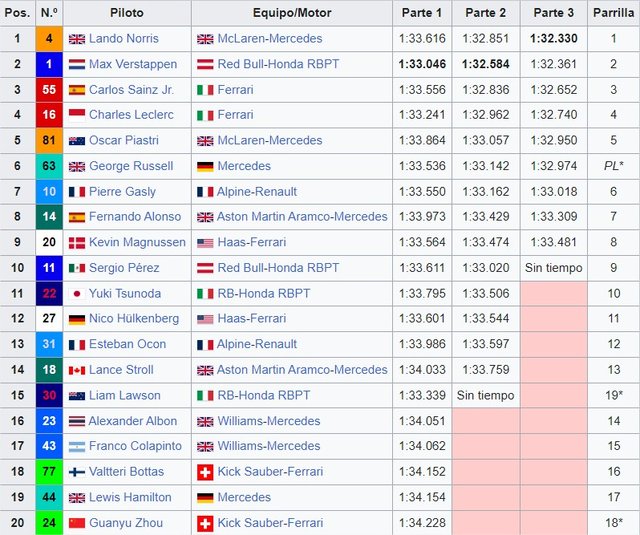This screenshot has width=640, height=535.
Task: Click the UK flag next to Lando Norris
Action: click(77, 39)
